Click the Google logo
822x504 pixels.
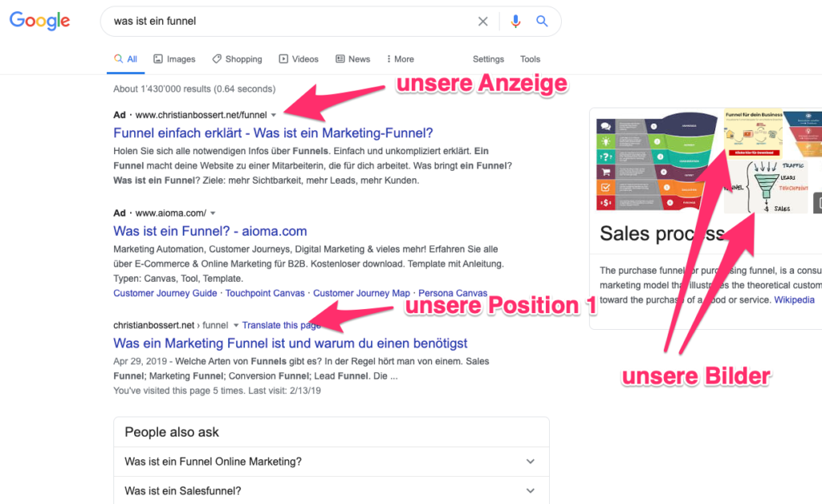[39, 21]
